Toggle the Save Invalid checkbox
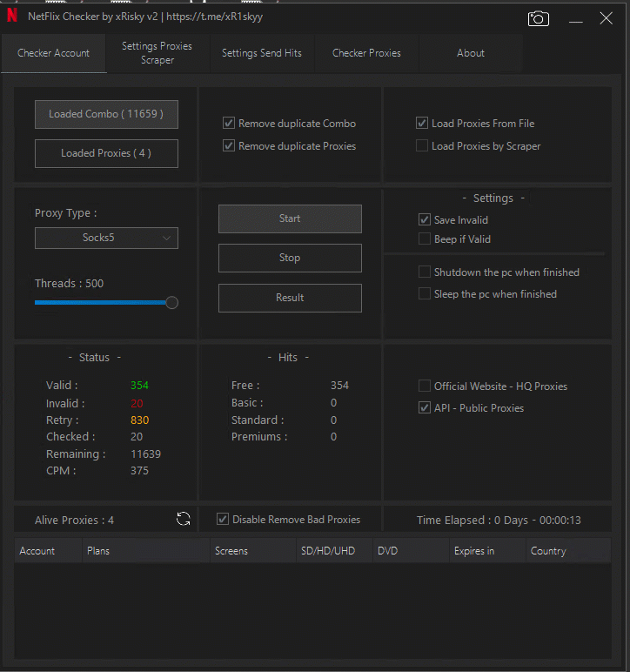Image resolution: width=630 pixels, height=672 pixels. tap(425, 219)
